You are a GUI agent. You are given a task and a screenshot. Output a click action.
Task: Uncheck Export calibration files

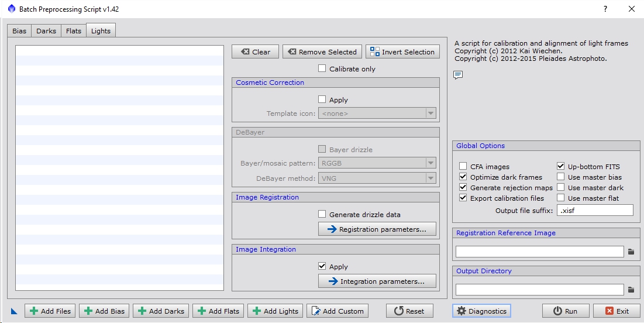point(463,198)
